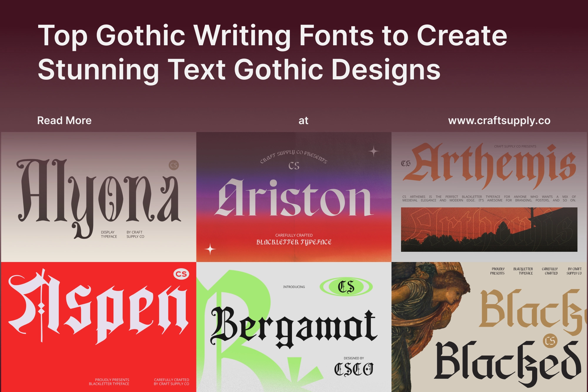Select the CS mark beside Arthemis
The image size is (588, 392).
[x=405, y=163]
